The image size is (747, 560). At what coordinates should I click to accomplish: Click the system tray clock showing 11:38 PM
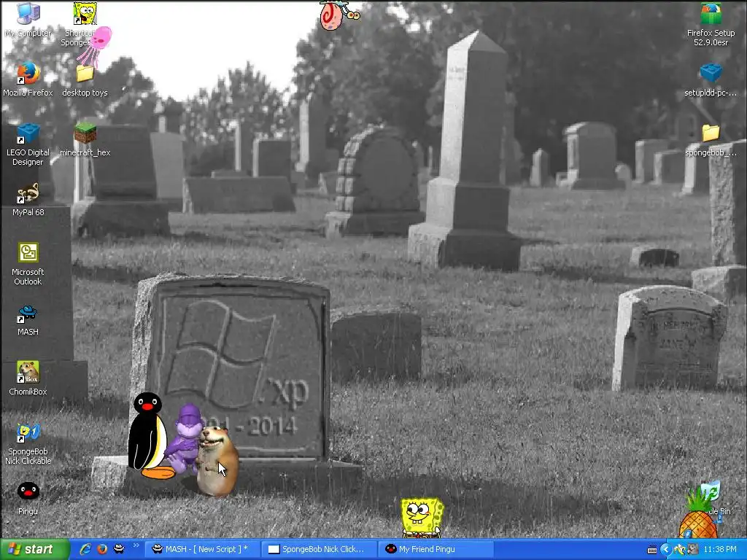point(720,550)
